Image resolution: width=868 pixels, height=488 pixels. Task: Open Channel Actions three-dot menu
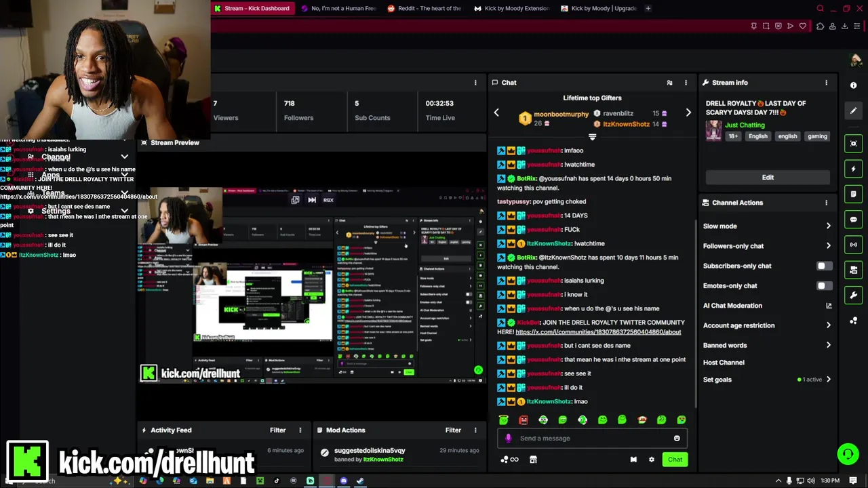[x=826, y=203]
